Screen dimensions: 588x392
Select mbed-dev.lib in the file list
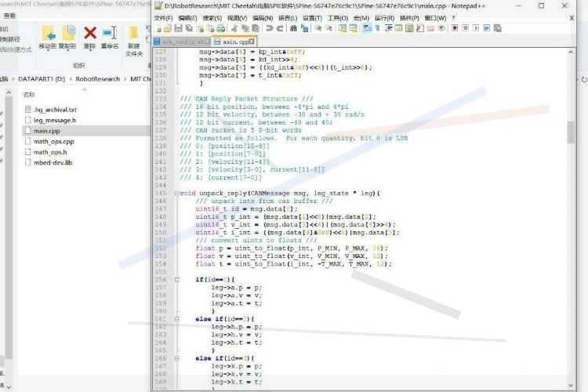point(53,163)
